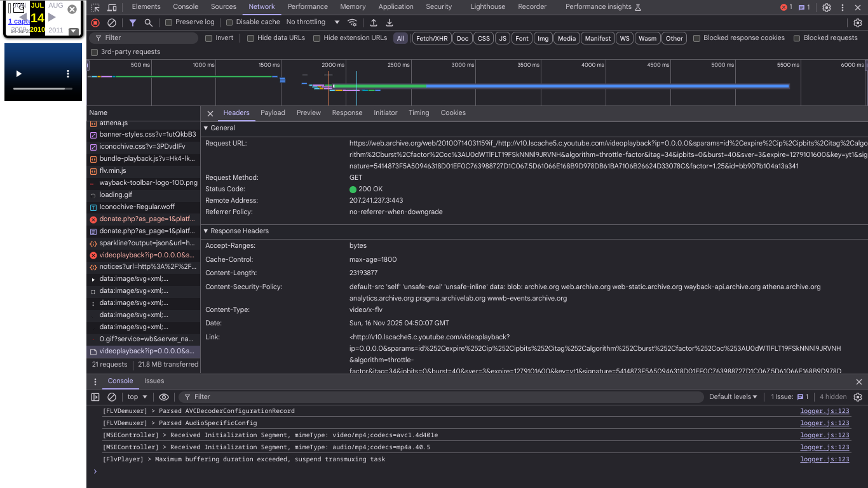
Task: Enable Hide data URLs filtering
Action: point(250,38)
